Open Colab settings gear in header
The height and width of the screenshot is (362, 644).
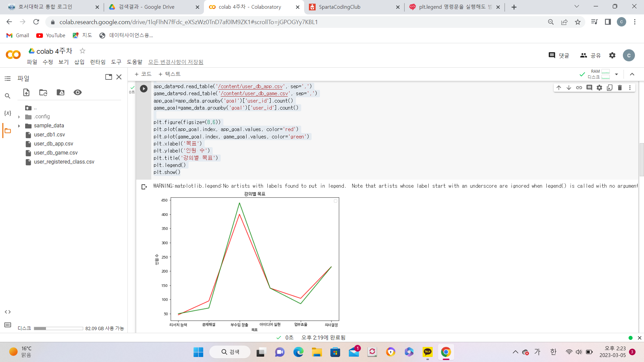point(612,55)
